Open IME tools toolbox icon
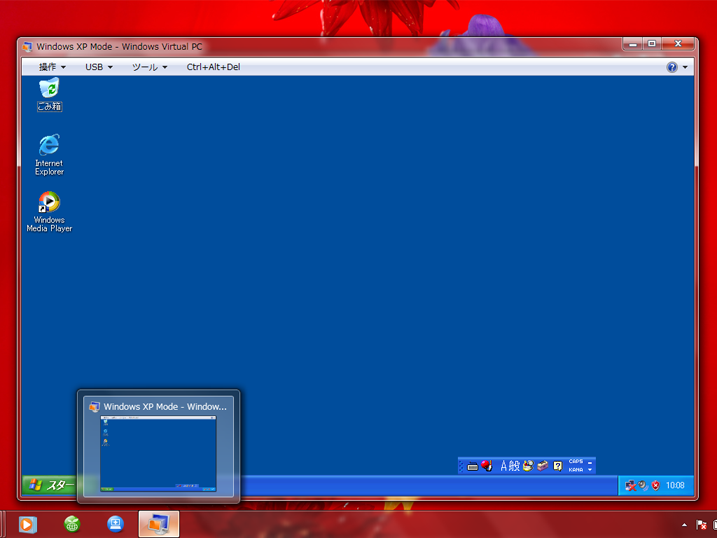Image resolution: width=717 pixels, height=538 pixels. point(543,466)
